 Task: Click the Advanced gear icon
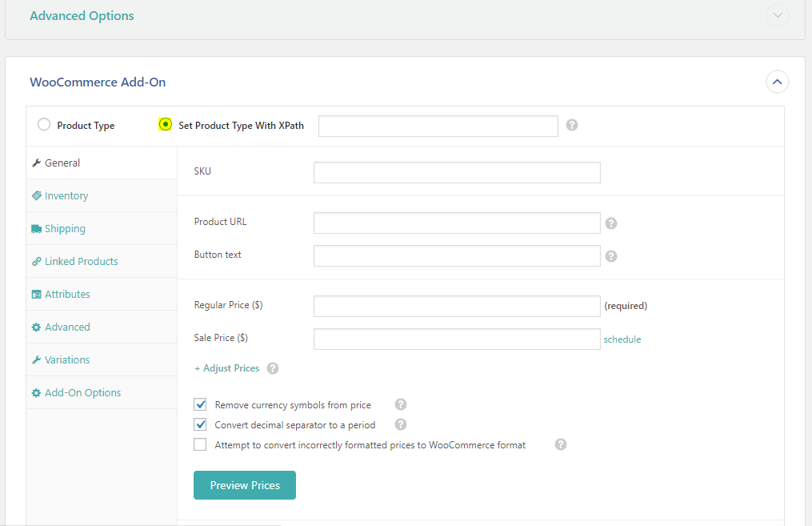[36, 327]
